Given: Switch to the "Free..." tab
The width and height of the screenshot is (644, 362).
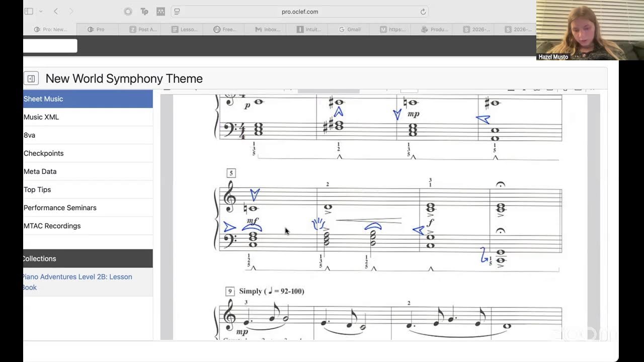Looking at the screenshot, I should [225, 29].
